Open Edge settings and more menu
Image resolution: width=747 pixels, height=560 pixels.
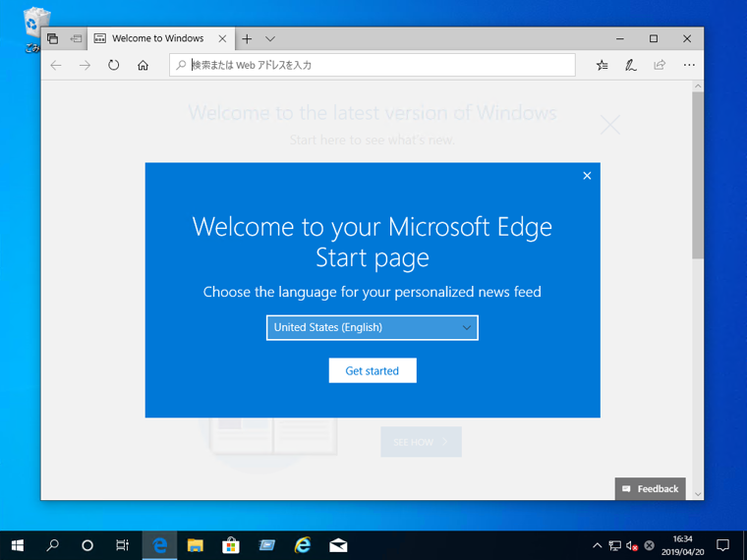[x=689, y=65]
